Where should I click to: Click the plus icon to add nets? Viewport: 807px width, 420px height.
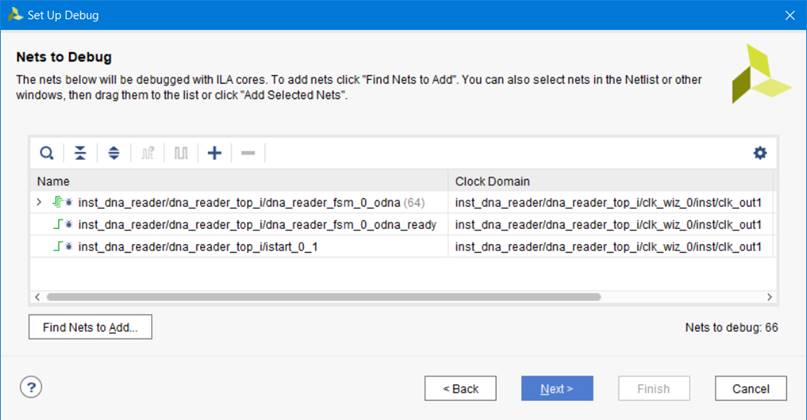[x=214, y=153]
